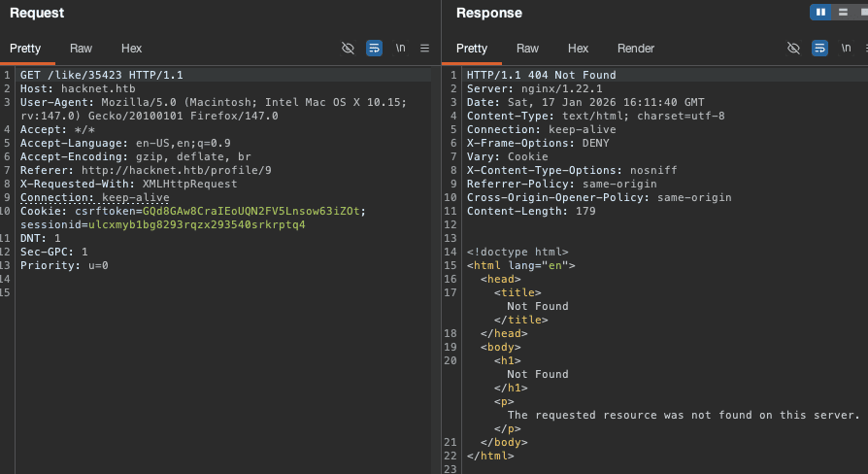The height and width of the screenshot is (474, 868).
Task: Toggle the \n newline display in Request panel
Action: point(400,48)
